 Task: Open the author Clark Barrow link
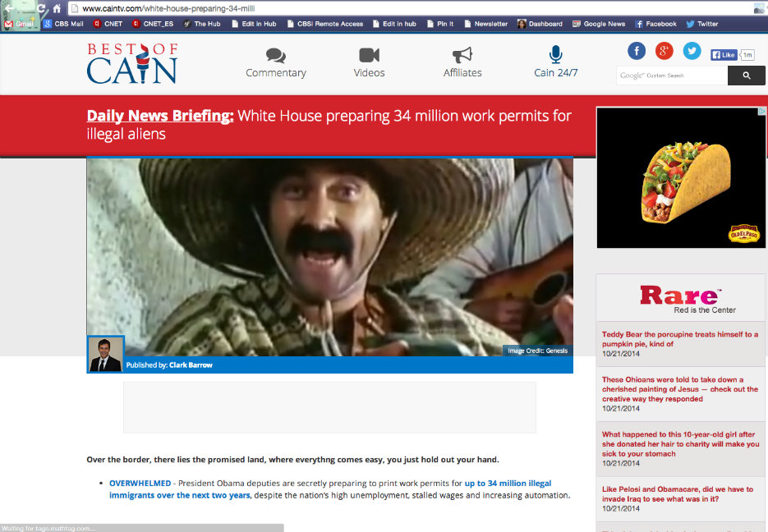pyautogui.click(x=191, y=365)
